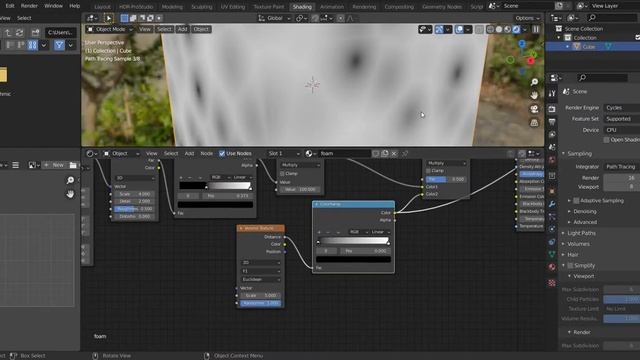Enable Clamp on the MixRGB Multiply node

pos(428,171)
